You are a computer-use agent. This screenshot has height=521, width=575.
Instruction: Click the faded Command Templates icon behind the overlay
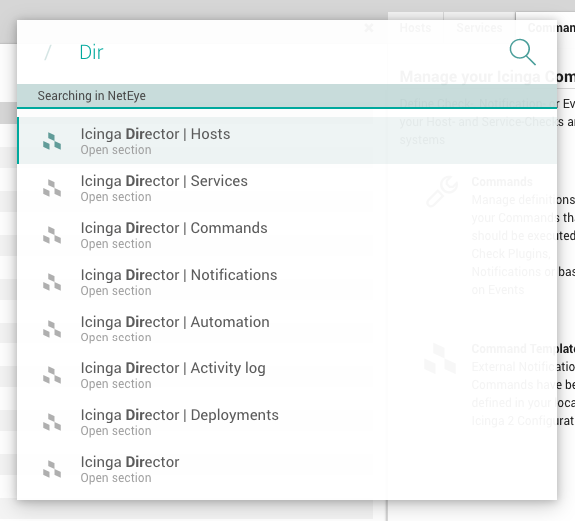440,359
